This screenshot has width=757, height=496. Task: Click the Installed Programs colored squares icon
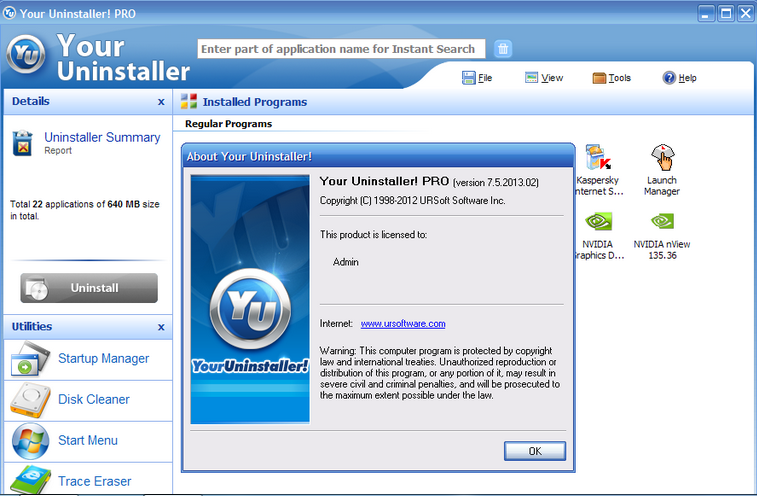(x=189, y=101)
